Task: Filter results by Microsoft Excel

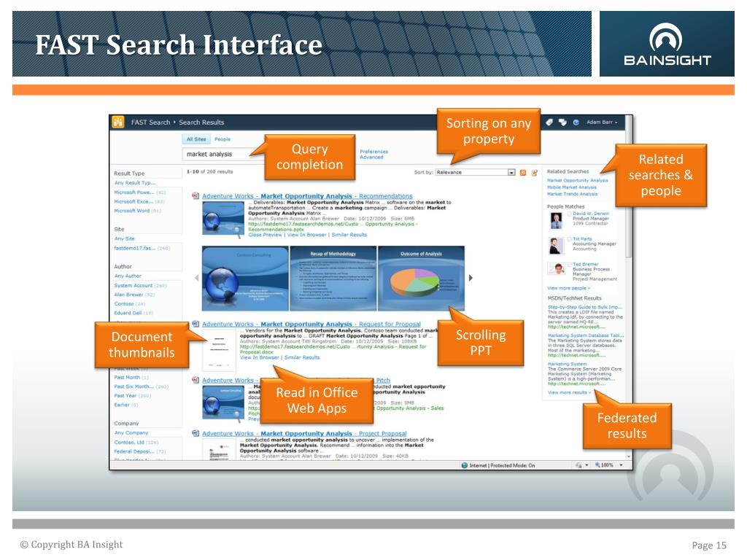Action: 139,201
